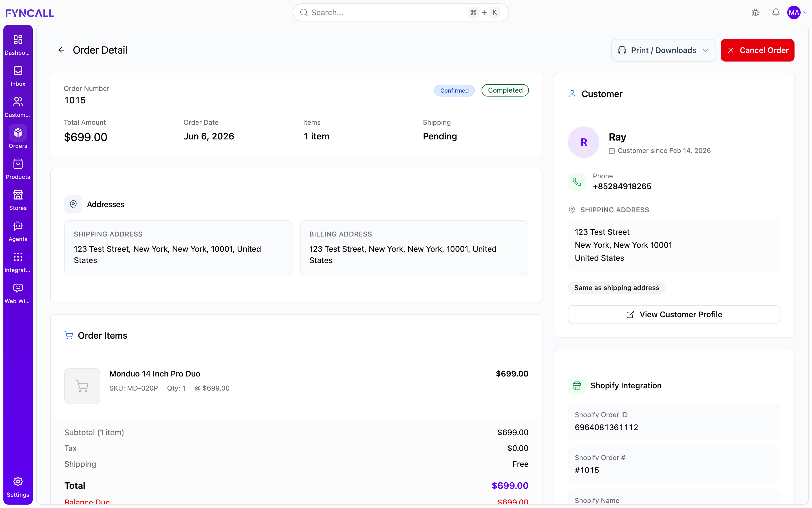The height and width of the screenshot is (508, 812).
Task: Click SKU: MD-020P text
Action: point(134,388)
